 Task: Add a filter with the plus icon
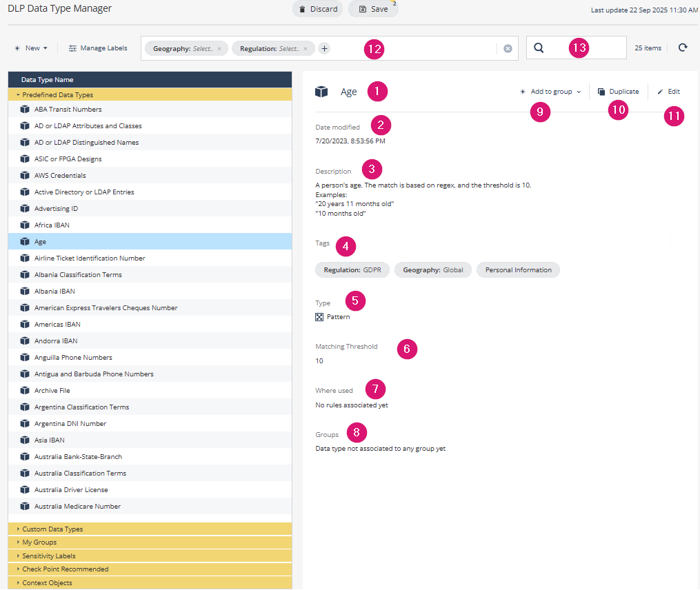[324, 48]
